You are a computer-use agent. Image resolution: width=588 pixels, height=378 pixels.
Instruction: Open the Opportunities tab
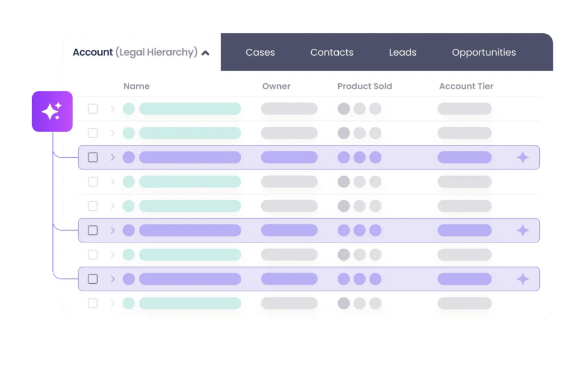pos(483,52)
